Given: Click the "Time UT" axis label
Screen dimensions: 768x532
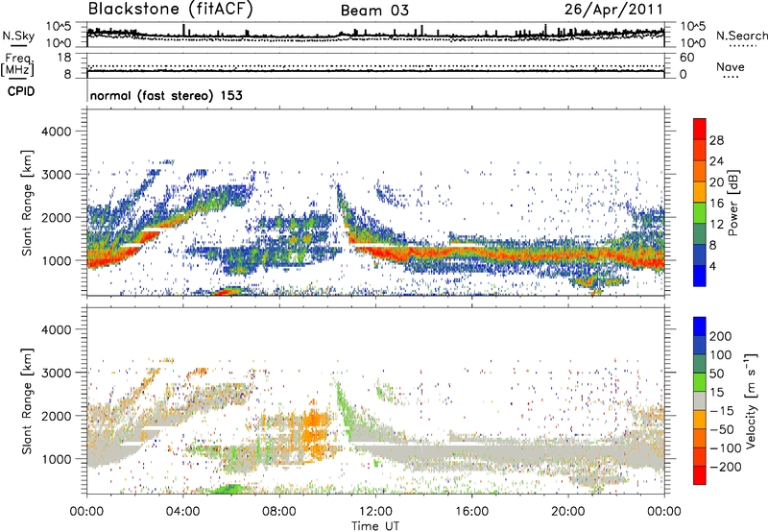Looking at the screenshot, I should [375, 526].
